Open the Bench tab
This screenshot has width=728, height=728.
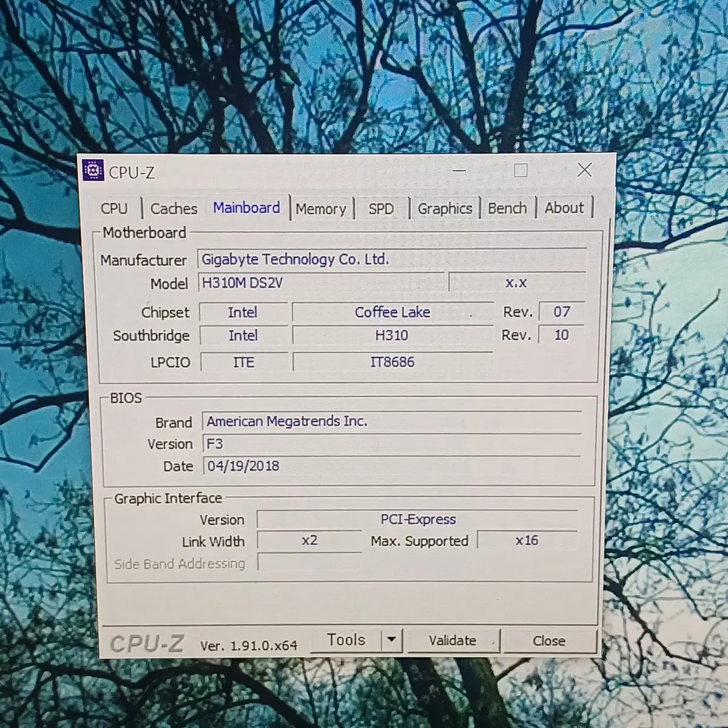tap(507, 207)
